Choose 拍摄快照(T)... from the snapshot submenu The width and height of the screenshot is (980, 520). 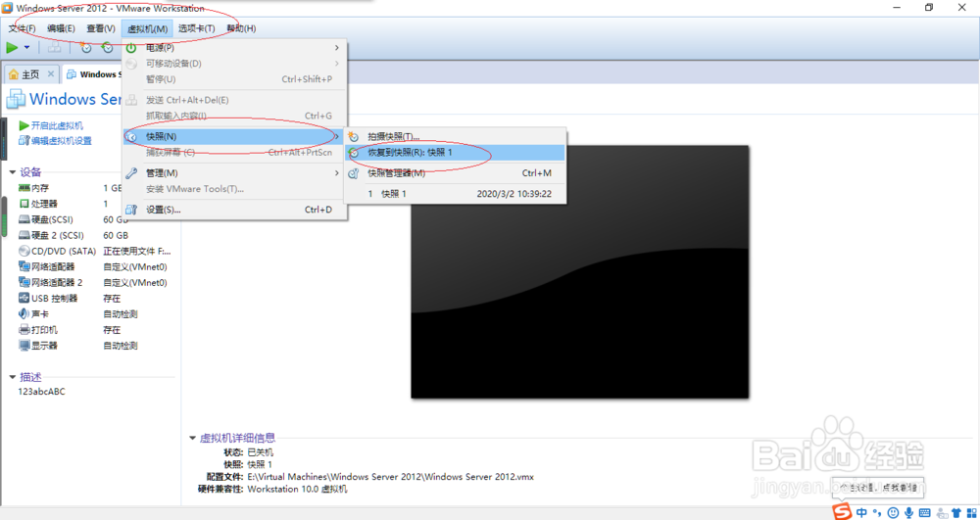[455, 137]
